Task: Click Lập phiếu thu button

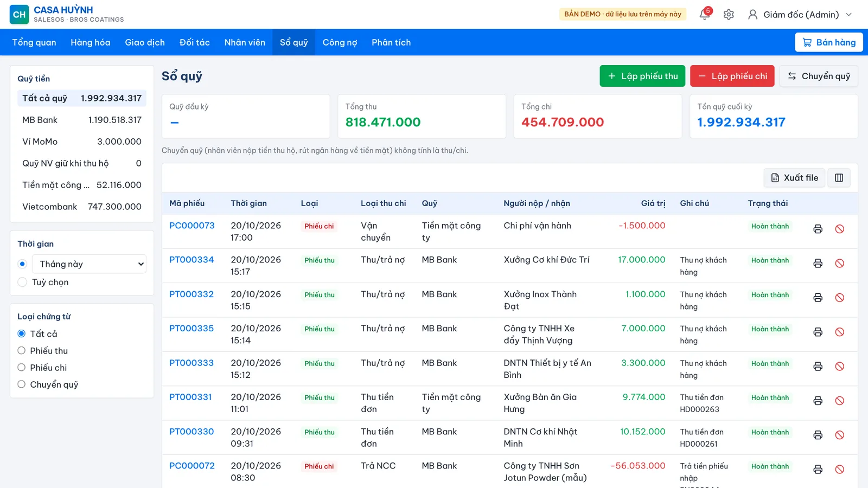Action: pos(642,76)
